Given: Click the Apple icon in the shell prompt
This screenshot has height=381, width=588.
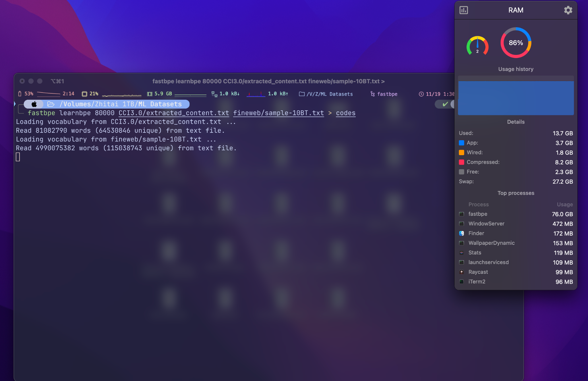Looking at the screenshot, I should pos(34,104).
